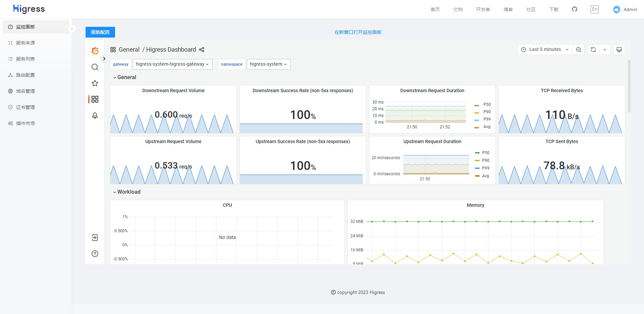Screen dimensions: 644x314
Task: Open starred dashboards star icon
Action: pos(95,83)
